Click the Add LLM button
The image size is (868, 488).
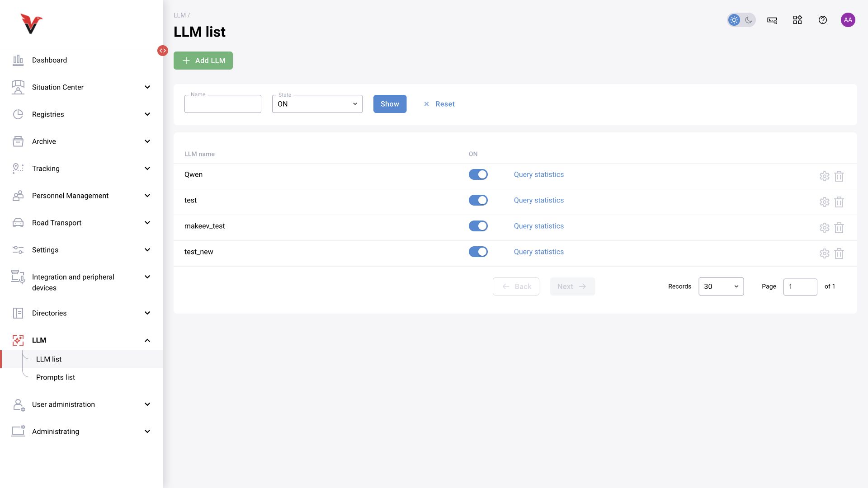pyautogui.click(x=203, y=61)
